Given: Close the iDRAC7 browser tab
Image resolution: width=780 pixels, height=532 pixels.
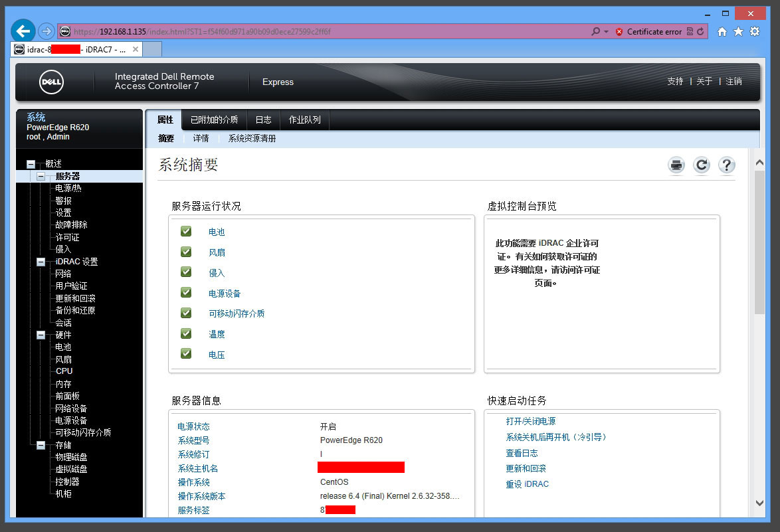Looking at the screenshot, I should tap(136, 49).
